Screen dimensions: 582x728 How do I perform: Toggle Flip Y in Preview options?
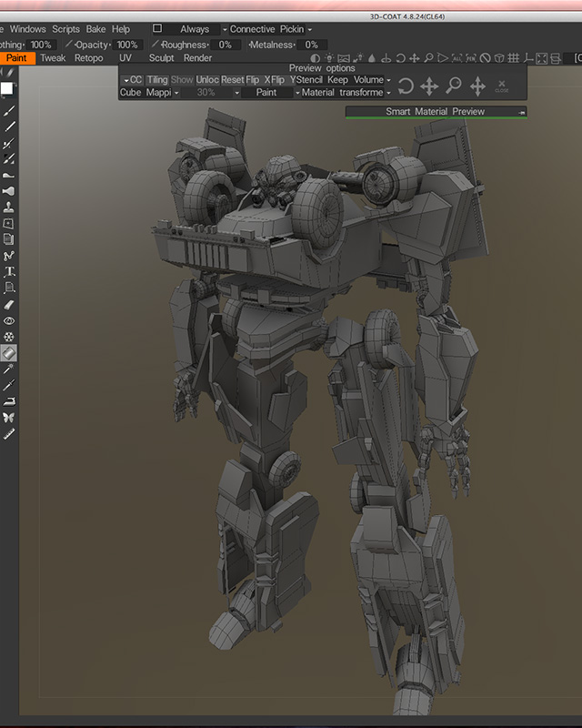283,80
